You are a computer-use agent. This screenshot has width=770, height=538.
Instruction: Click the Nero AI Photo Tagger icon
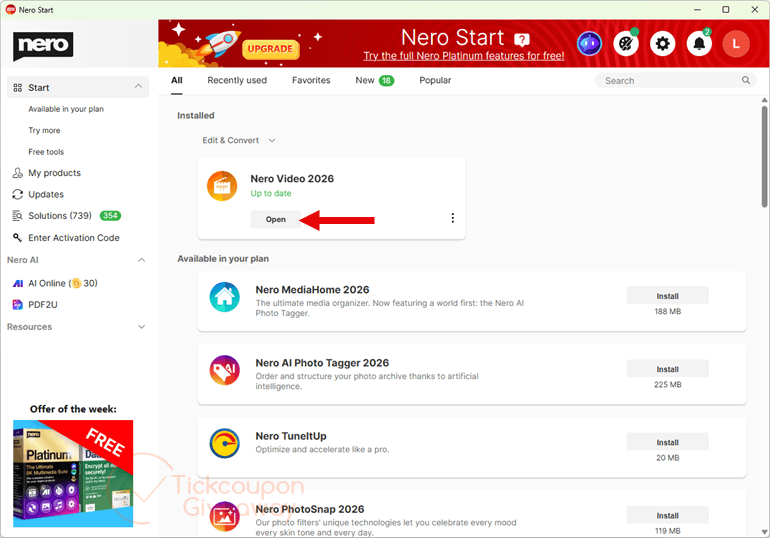[x=224, y=370]
